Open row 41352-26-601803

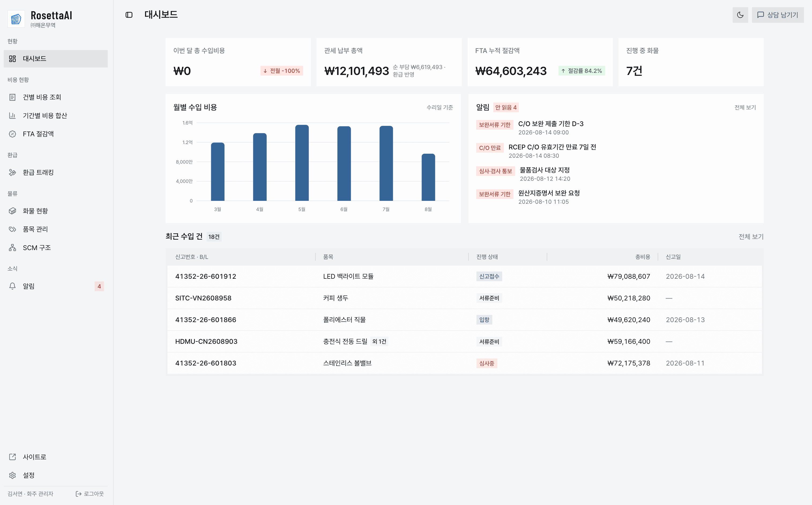coord(464,363)
